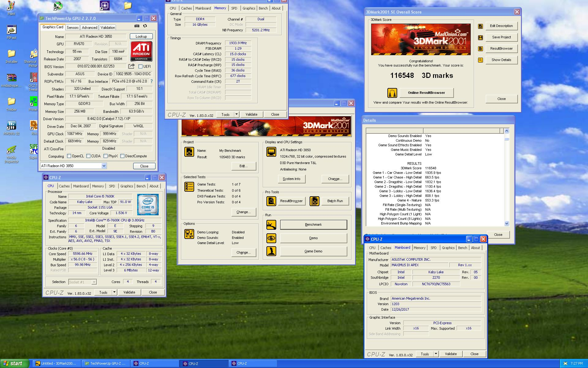Click the Lookup button in GPU-Z

[x=141, y=36]
